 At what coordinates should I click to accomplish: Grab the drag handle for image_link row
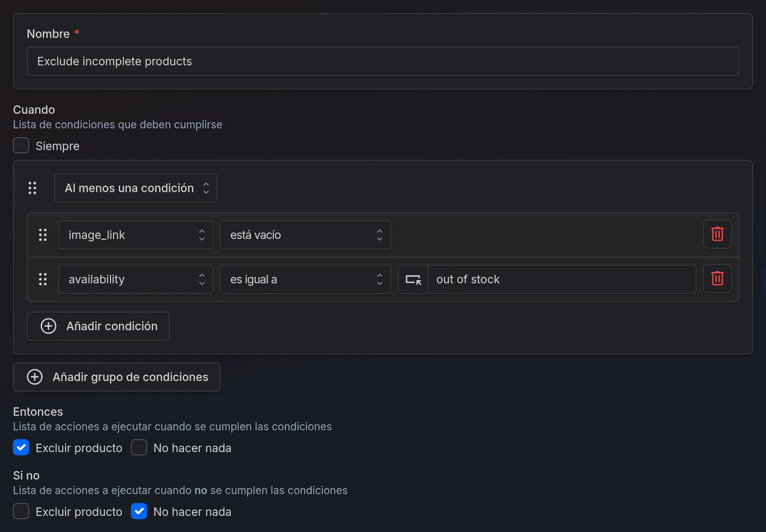coord(43,235)
